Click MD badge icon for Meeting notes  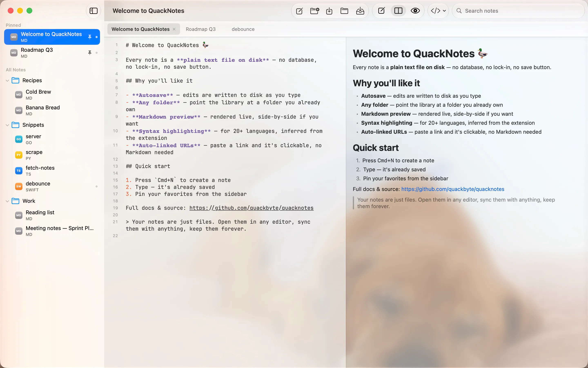point(19,231)
